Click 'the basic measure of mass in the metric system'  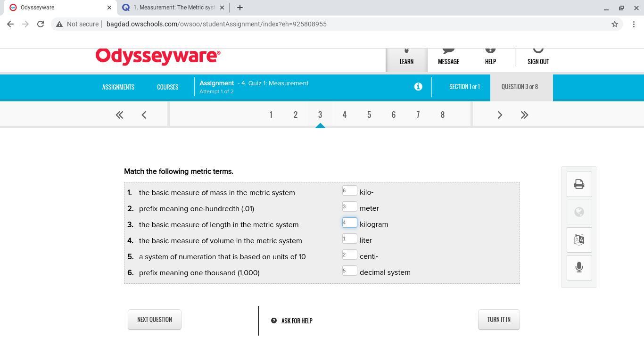point(217,193)
